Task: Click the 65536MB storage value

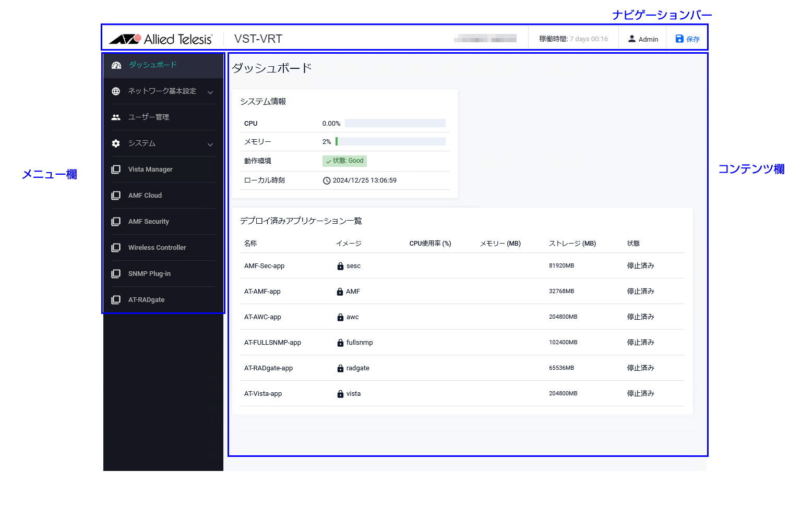Action: tap(561, 368)
